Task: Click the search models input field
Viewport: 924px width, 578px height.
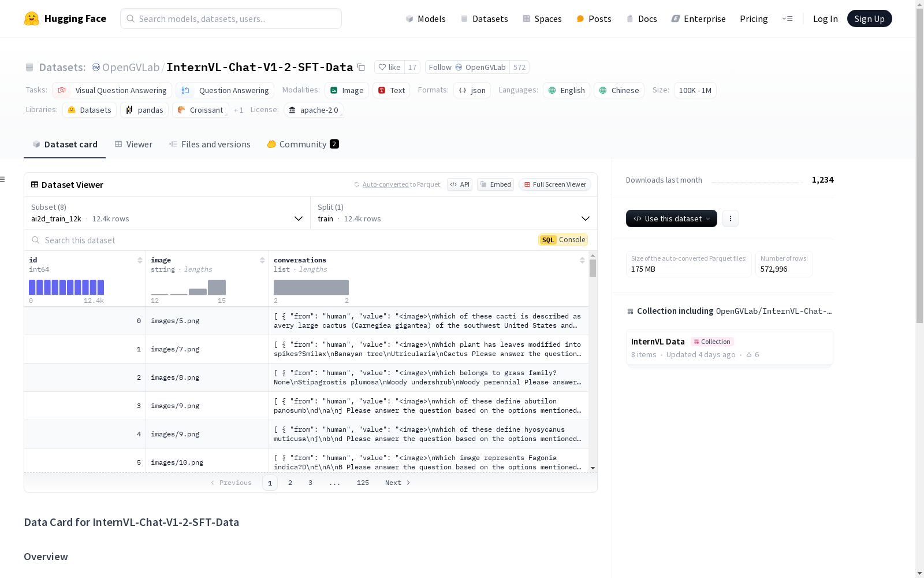Action: [231, 18]
